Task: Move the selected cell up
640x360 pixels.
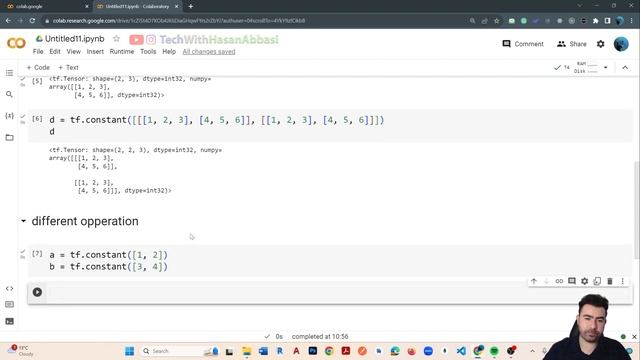Action: pyautogui.click(x=534, y=281)
